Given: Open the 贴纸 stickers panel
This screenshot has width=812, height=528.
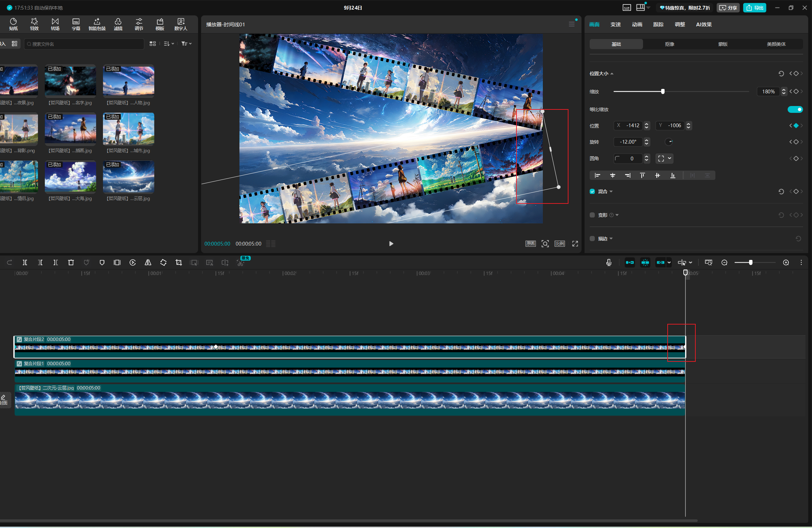Looking at the screenshot, I should point(13,24).
